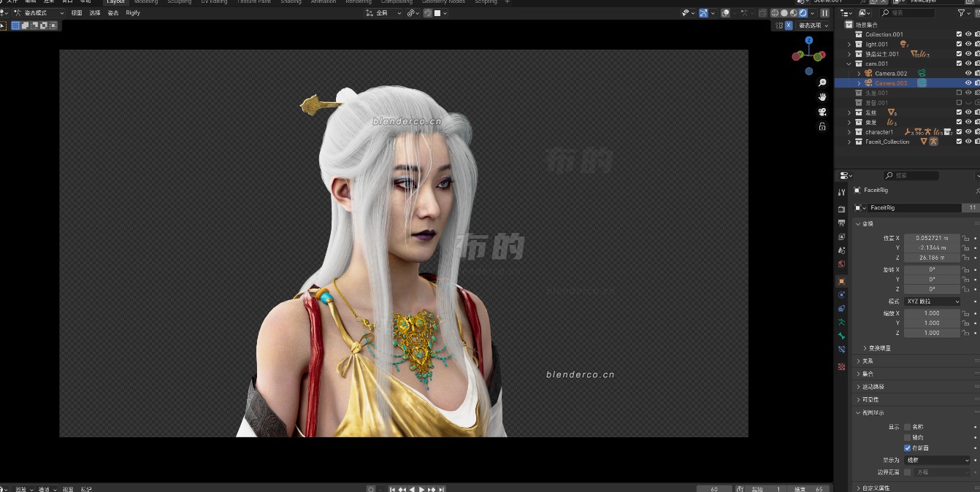The image size is (980, 492).
Task: Open the 选择 menu in viewport header
Action: [x=95, y=13]
